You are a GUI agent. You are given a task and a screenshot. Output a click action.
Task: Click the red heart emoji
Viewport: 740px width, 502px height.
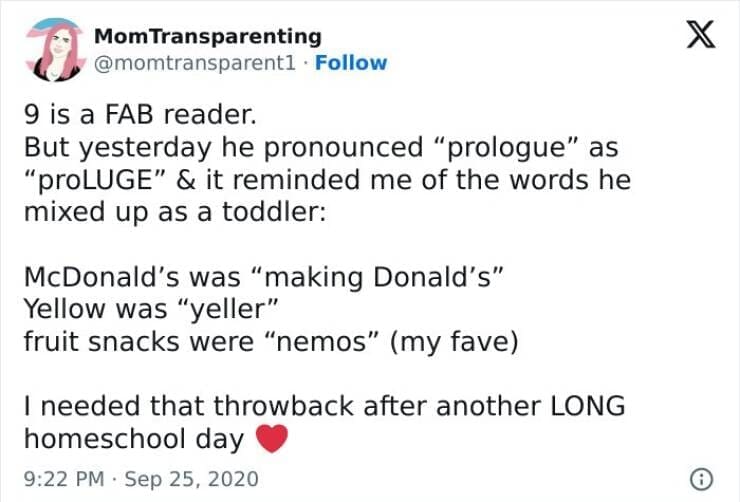pos(272,438)
